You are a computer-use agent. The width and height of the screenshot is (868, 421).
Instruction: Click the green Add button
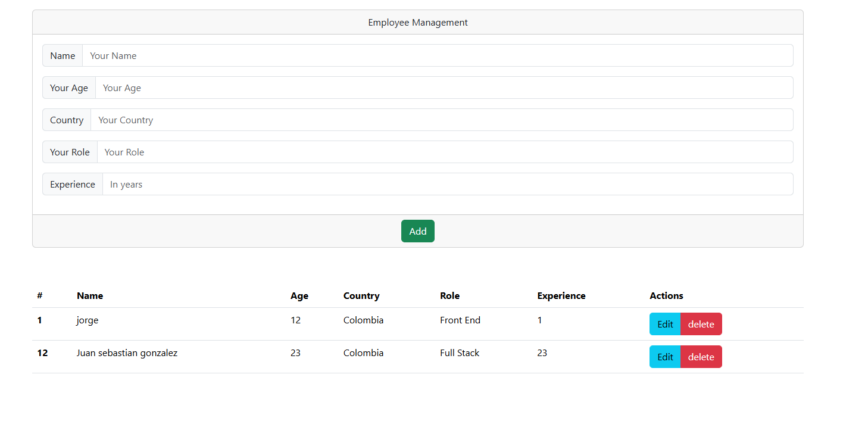[417, 231]
